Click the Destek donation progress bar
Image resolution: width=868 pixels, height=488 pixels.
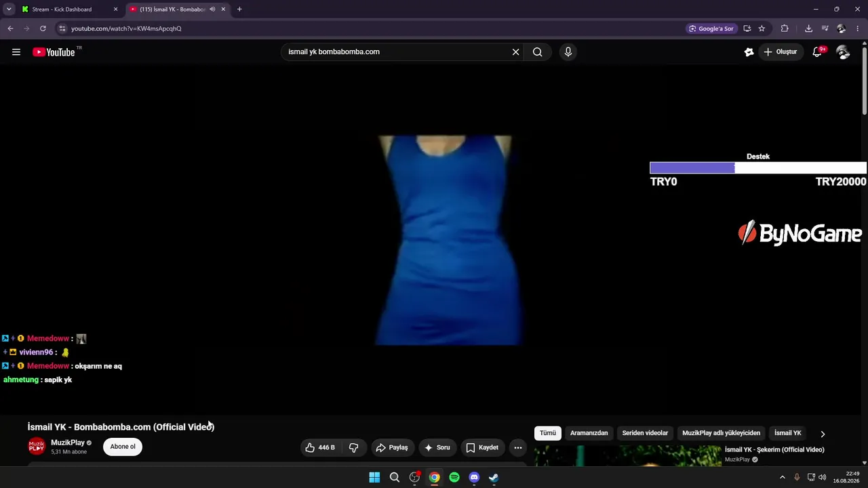(758, 168)
